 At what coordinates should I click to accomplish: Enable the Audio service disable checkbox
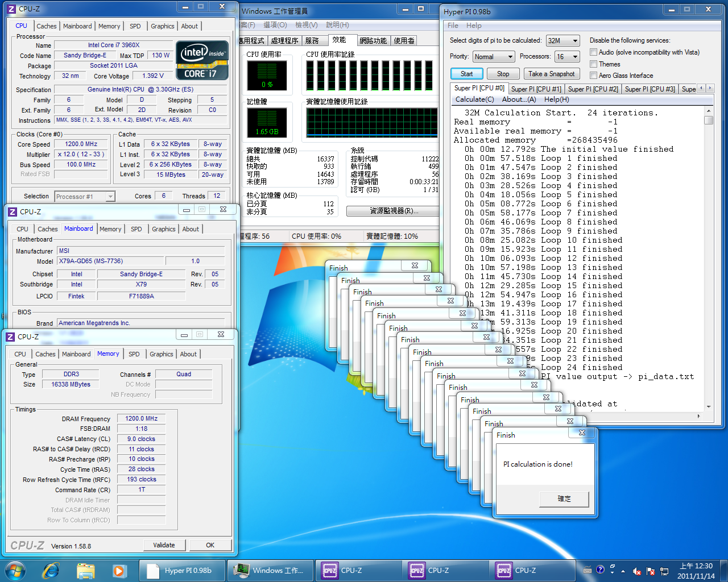coord(594,52)
